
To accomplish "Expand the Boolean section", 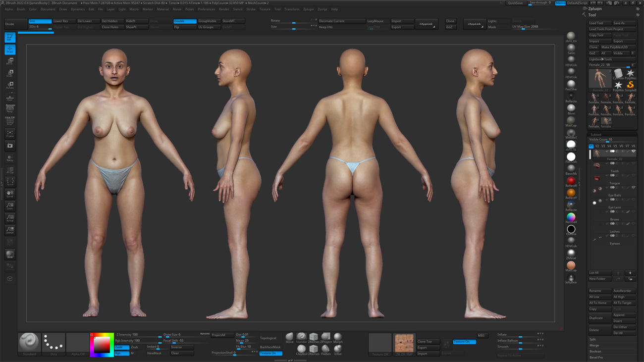I will 595,351.
